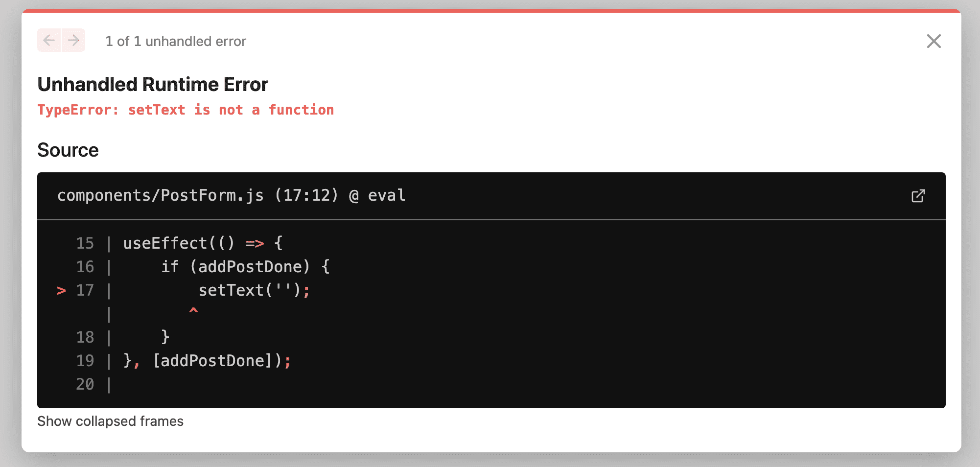
Task: Click the Source section heading
Action: tap(68, 150)
